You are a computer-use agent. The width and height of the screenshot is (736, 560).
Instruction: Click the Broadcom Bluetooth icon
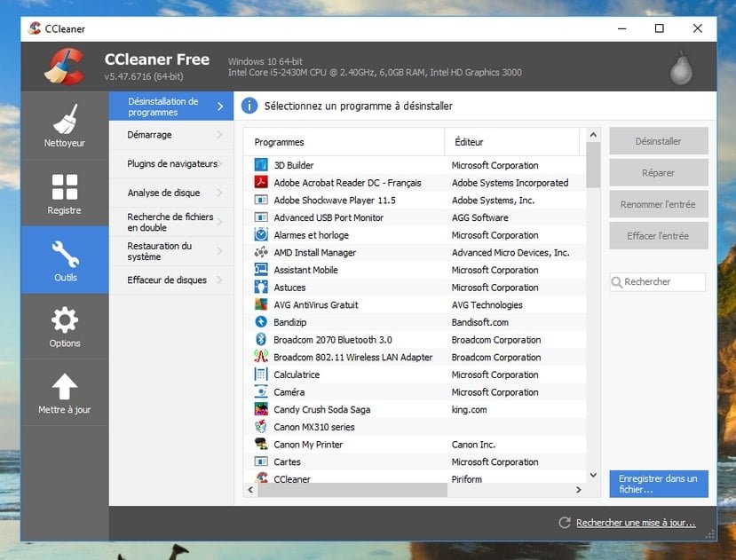click(261, 339)
